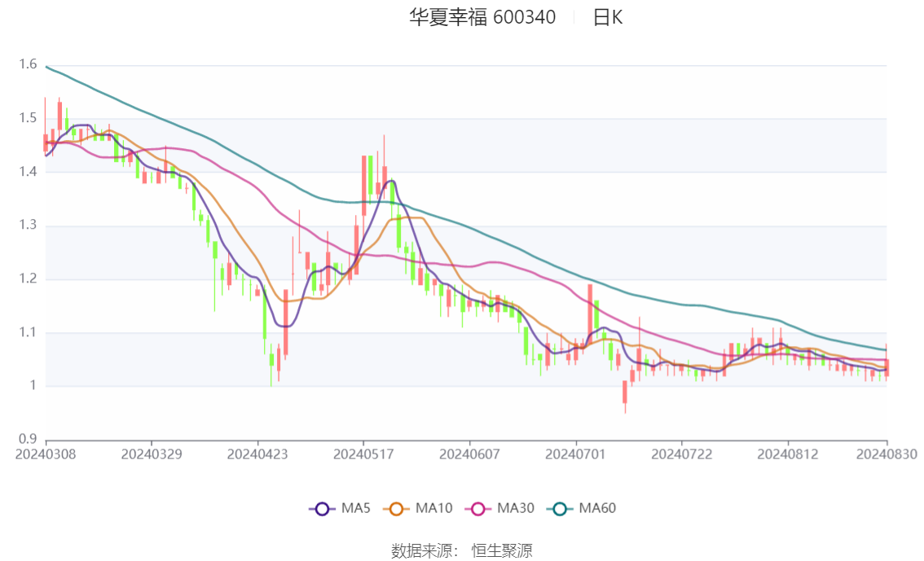Click the 1.6 y-axis price label

tap(28, 64)
